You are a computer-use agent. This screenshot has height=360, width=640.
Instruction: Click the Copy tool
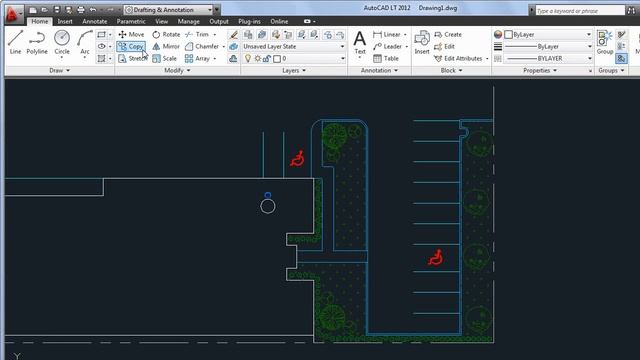click(x=131, y=47)
